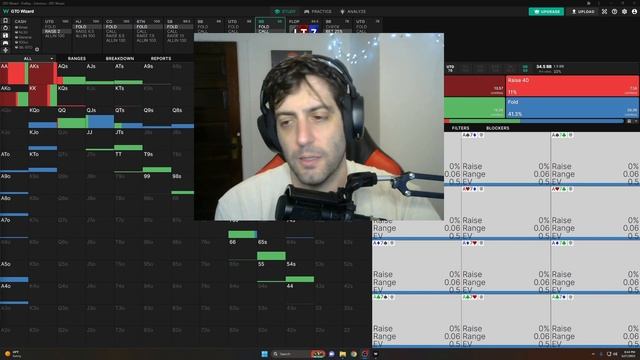Click the sidebar save disk icon
This screenshot has height=360, width=640.
pyautogui.click(x=5, y=35)
